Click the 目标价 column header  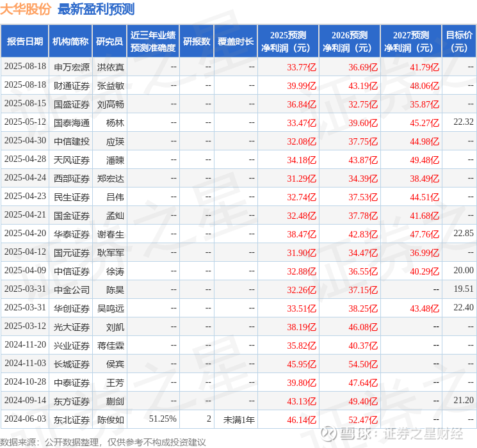tap(458, 41)
